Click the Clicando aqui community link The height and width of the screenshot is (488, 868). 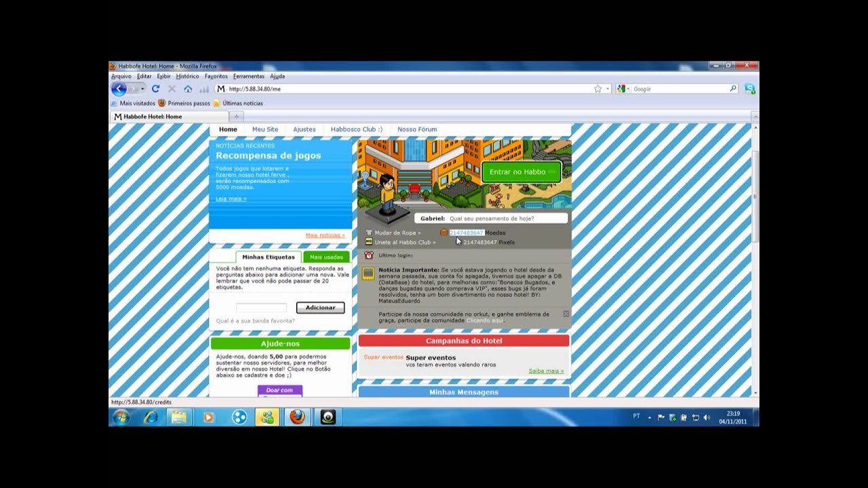tap(485, 320)
